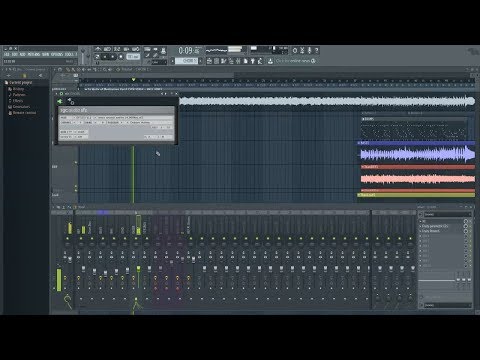Select the olive green clip bar
The image size is (480, 360).
click(416, 195)
